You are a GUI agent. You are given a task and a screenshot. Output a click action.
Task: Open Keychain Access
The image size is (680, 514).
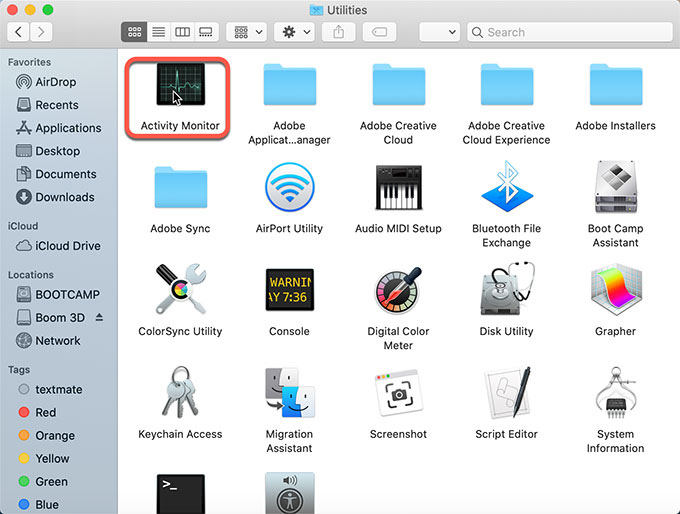(180, 392)
